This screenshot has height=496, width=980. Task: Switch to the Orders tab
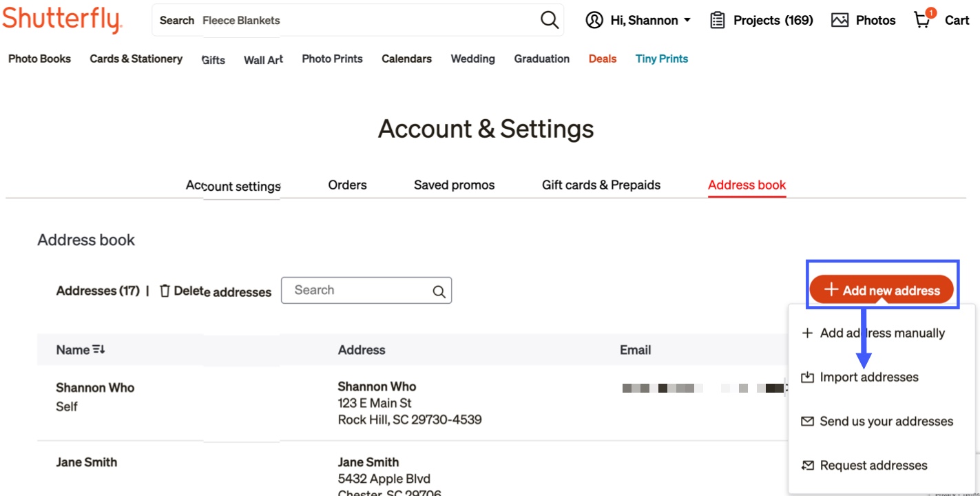click(x=348, y=185)
